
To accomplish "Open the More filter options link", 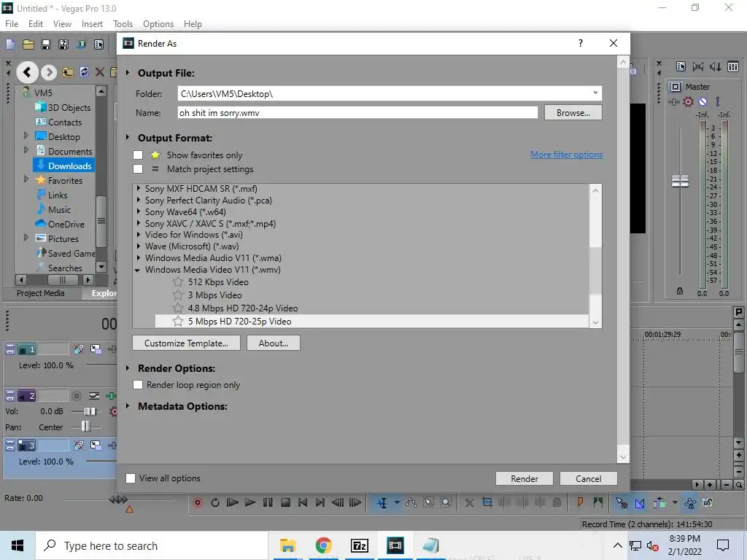I will coord(566,155).
